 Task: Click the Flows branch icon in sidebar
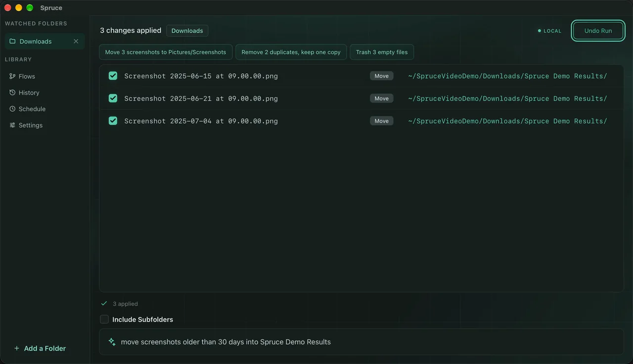12,76
